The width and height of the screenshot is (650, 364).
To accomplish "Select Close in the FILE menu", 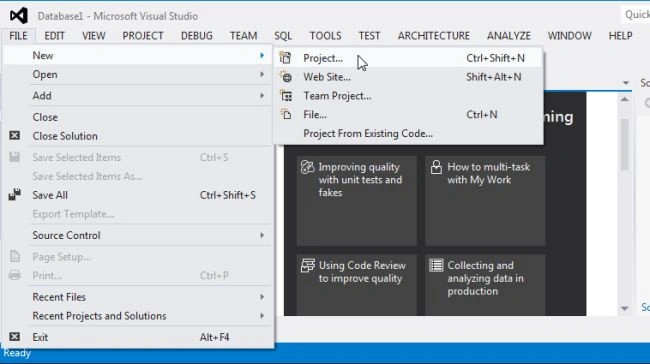I will point(137,117).
